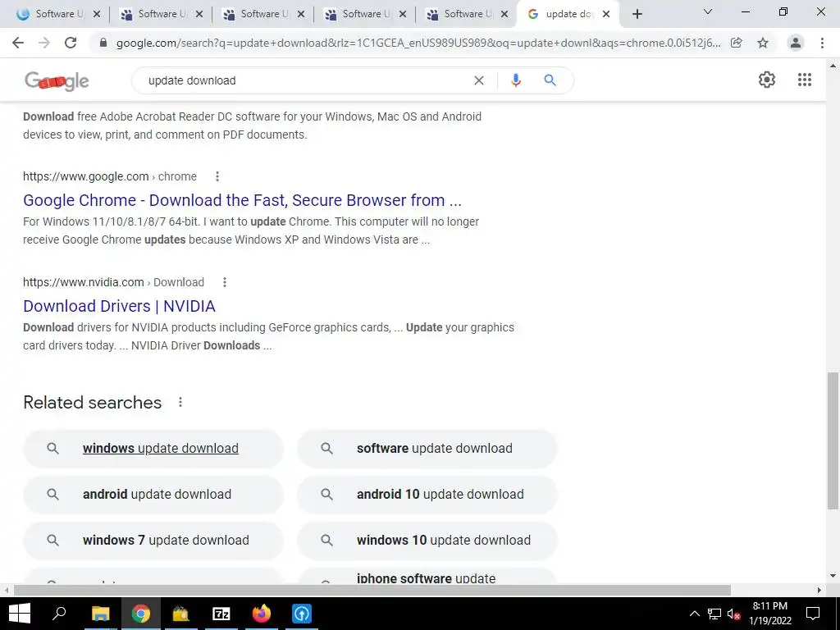
Task: Click the vertical scrollbar thumb
Action: click(833, 441)
